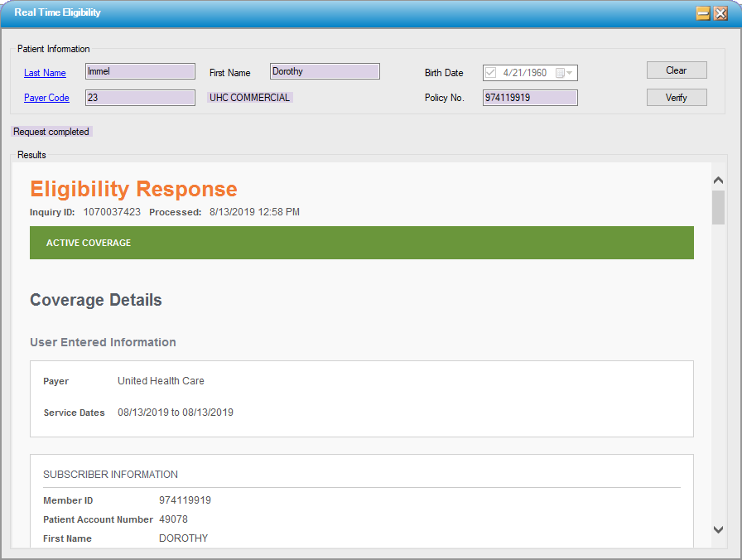The image size is (742, 560).
Task: Click the Verify button
Action: tap(677, 98)
